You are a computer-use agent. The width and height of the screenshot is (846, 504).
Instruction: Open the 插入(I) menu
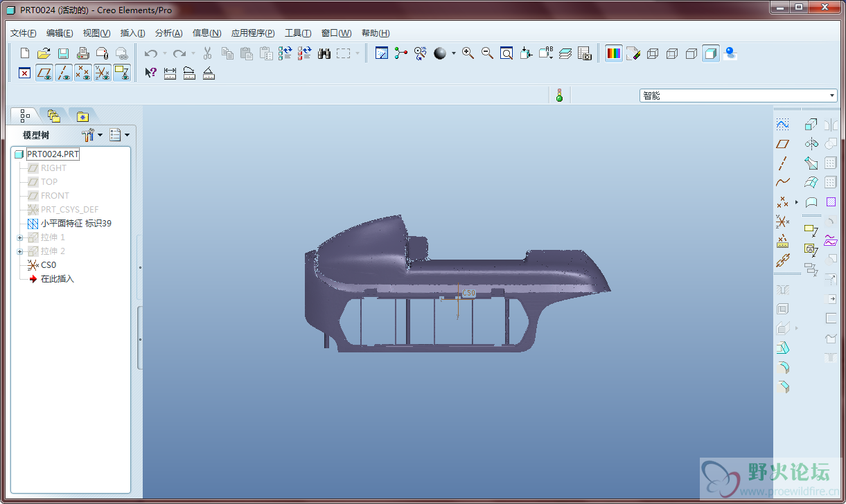(132, 33)
